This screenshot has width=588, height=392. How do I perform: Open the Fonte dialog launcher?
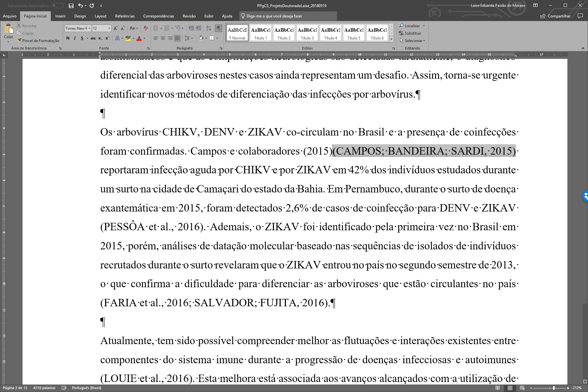pos(148,48)
